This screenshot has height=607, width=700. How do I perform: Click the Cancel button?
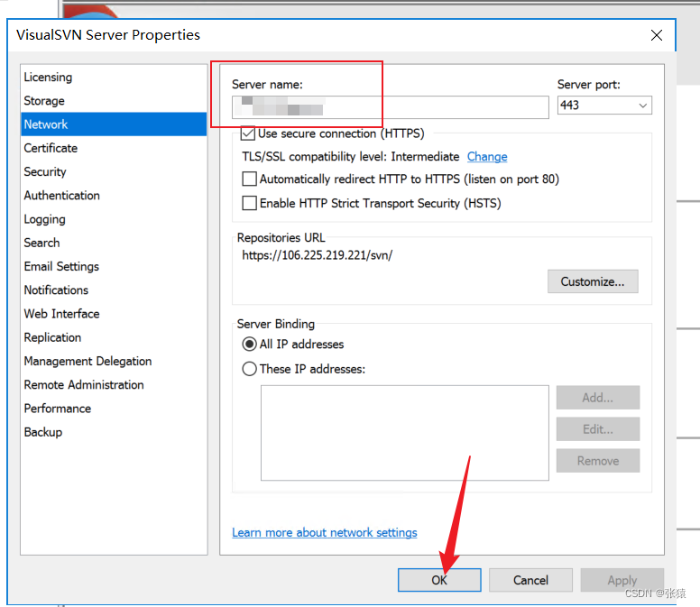point(530,580)
